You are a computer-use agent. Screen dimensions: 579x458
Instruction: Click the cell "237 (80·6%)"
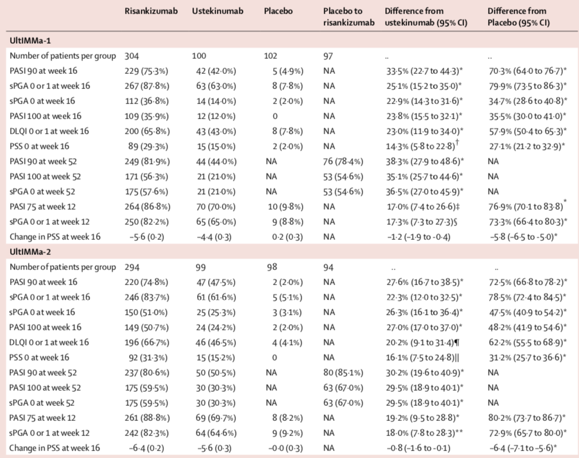click(147, 373)
